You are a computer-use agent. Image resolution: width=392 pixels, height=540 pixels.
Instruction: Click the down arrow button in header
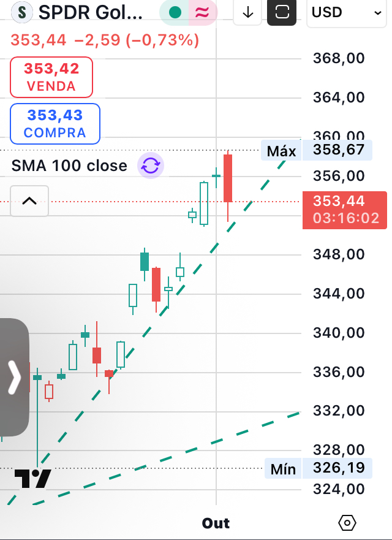(x=248, y=12)
